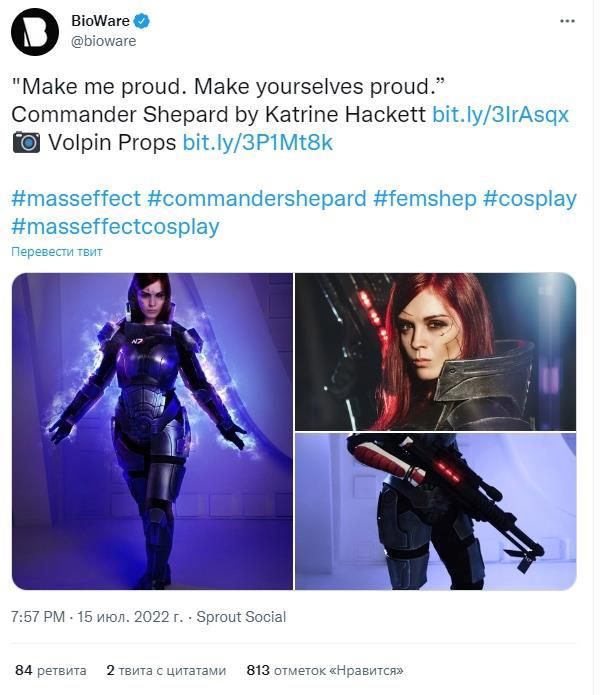Click the 'Перевести твит' translate link
Screen dimensions: 615x695
[57, 252]
